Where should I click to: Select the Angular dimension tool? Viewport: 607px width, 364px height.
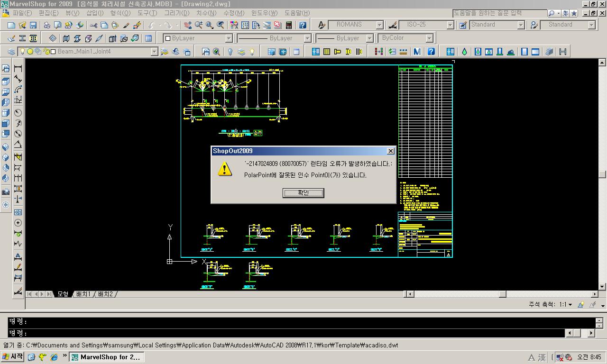coord(18,145)
